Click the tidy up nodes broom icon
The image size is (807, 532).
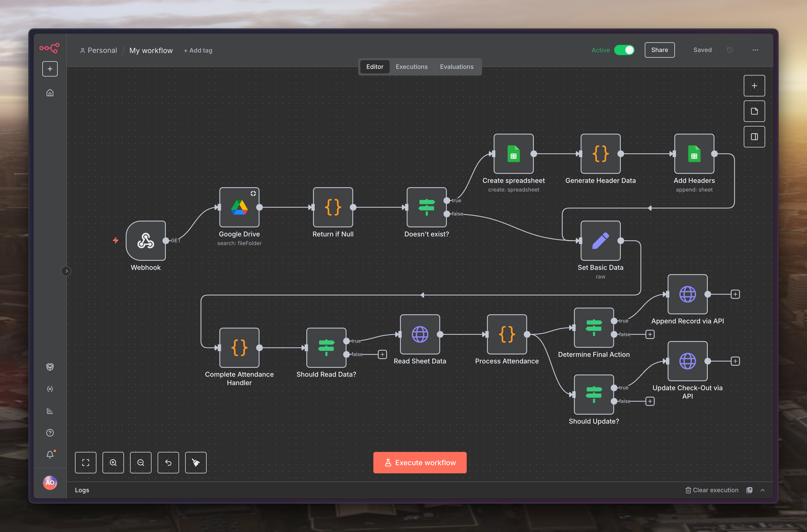coord(196,462)
